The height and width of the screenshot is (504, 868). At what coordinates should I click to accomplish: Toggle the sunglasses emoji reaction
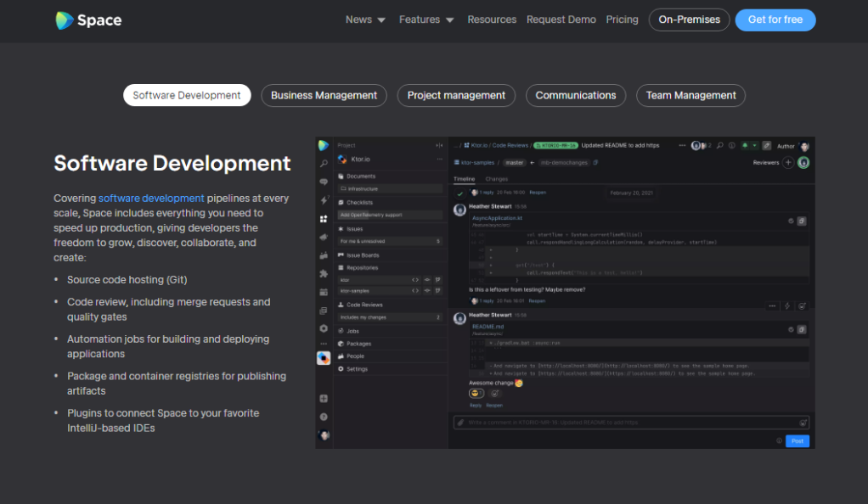[x=476, y=394]
